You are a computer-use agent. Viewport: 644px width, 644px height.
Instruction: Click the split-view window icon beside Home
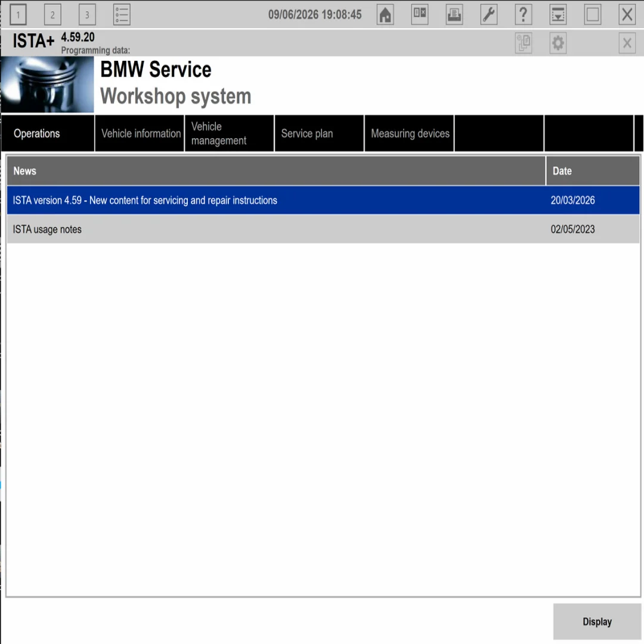coord(420,15)
